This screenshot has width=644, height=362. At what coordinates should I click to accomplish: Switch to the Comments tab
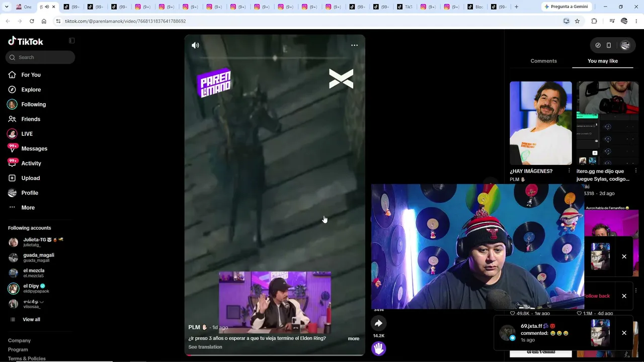[543, 61]
